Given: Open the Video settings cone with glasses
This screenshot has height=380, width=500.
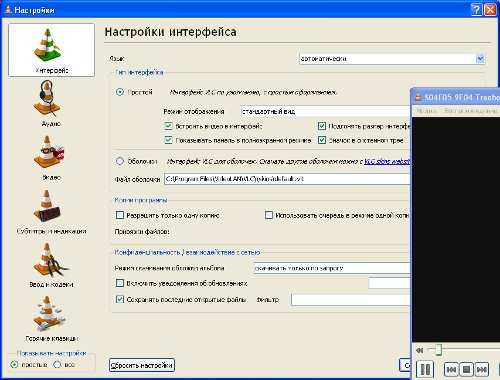Looking at the screenshot, I should tap(48, 152).
